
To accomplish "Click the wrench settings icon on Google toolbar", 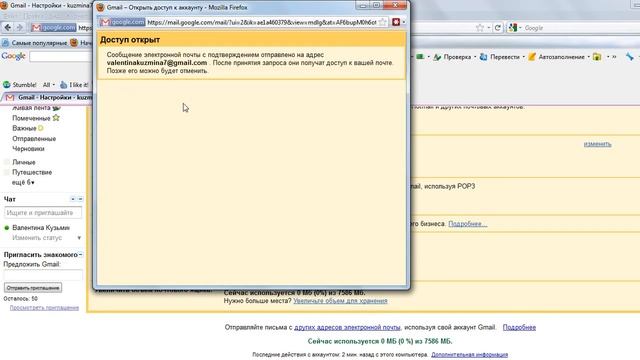I will [x=630, y=57].
